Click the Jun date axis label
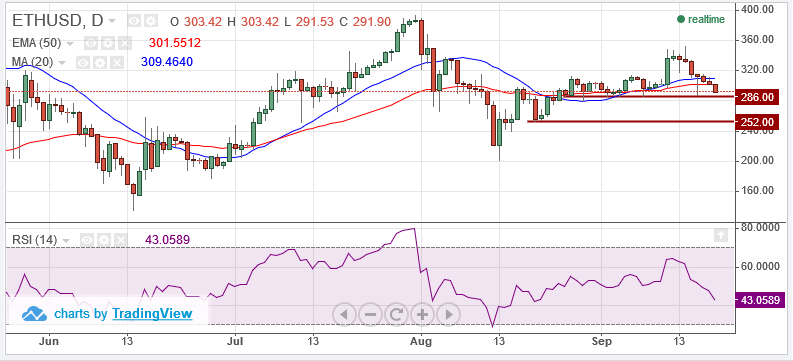Screen dimensions: 793x361 (x=49, y=341)
